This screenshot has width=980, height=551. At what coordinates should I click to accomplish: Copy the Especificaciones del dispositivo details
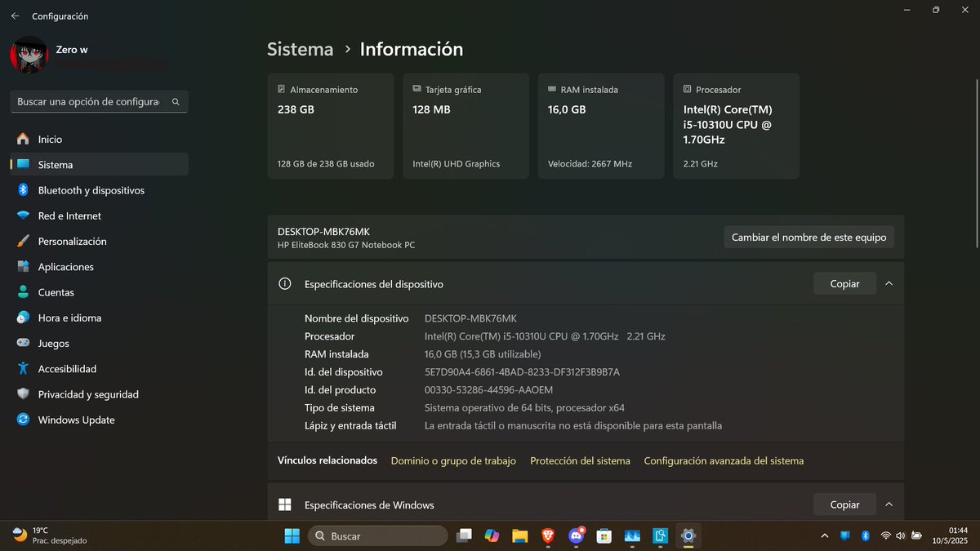pos(844,284)
